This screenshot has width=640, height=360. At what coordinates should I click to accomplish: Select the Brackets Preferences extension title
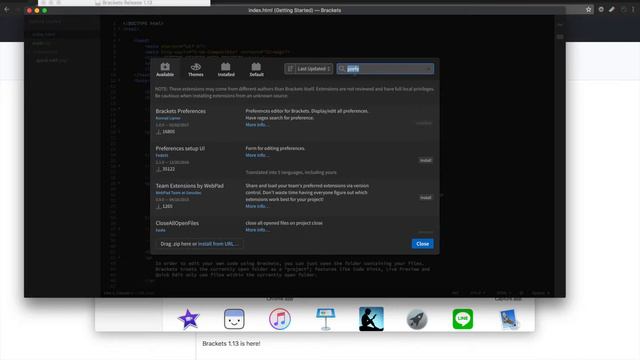180,111
